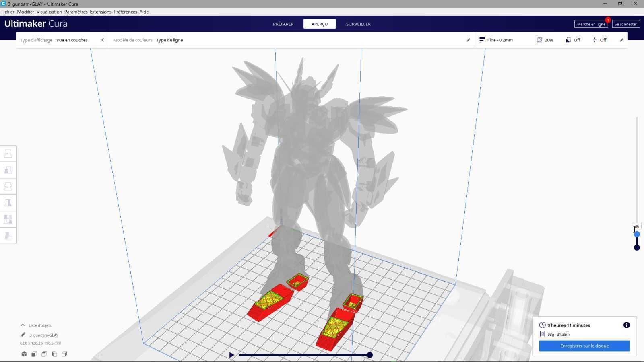The image size is (644, 362).
Task: Click the upper layer slider handle
Action: 637,234
